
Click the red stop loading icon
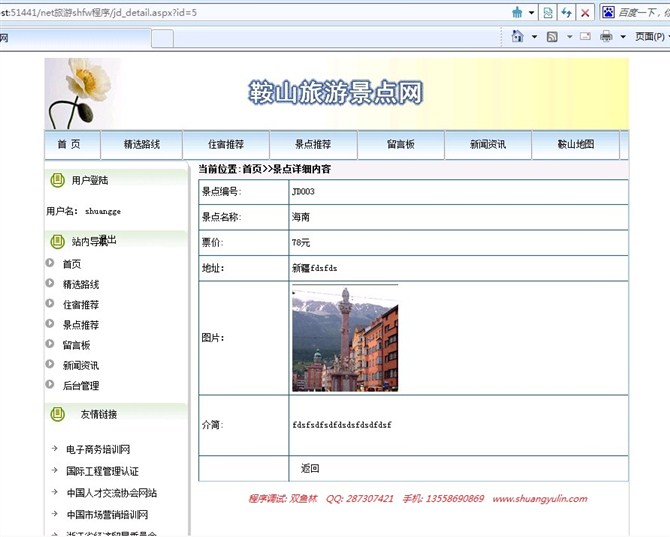pos(585,13)
